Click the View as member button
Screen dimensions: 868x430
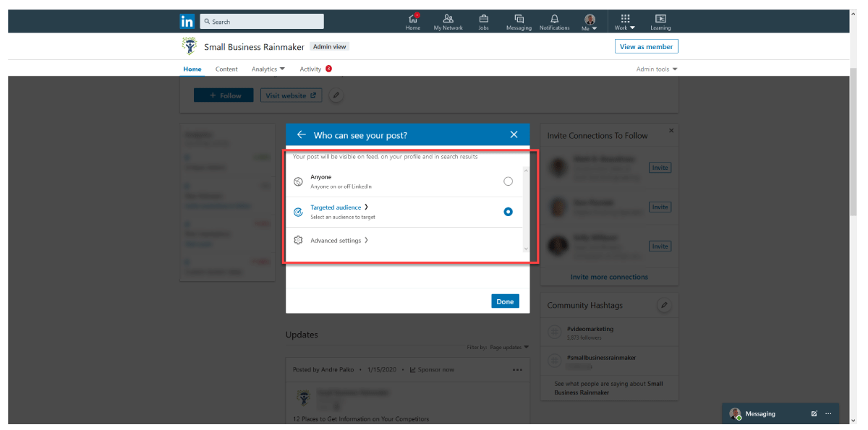tap(646, 47)
